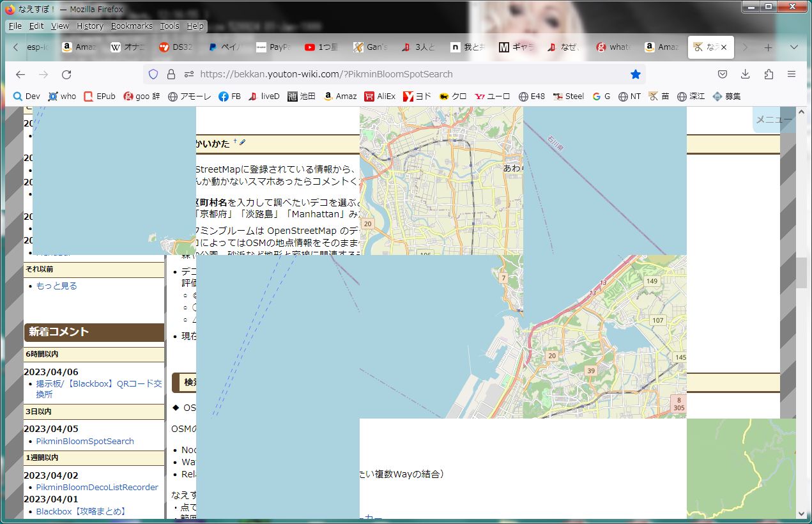Click the tracking protection shield icon
The height and width of the screenshot is (524, 812).
pyautogui.click(x=153, y=74)
